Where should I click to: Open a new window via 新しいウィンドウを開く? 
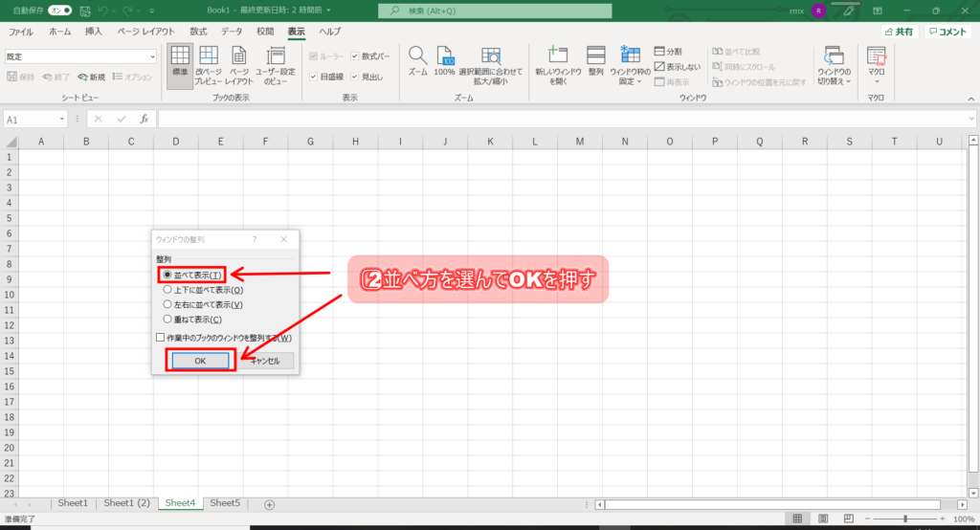point(556,57)
